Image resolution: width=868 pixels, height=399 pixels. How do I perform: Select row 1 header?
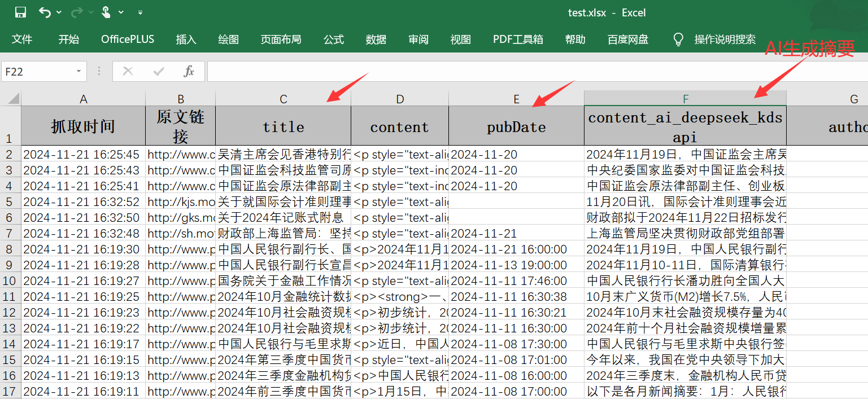point(11,126)
